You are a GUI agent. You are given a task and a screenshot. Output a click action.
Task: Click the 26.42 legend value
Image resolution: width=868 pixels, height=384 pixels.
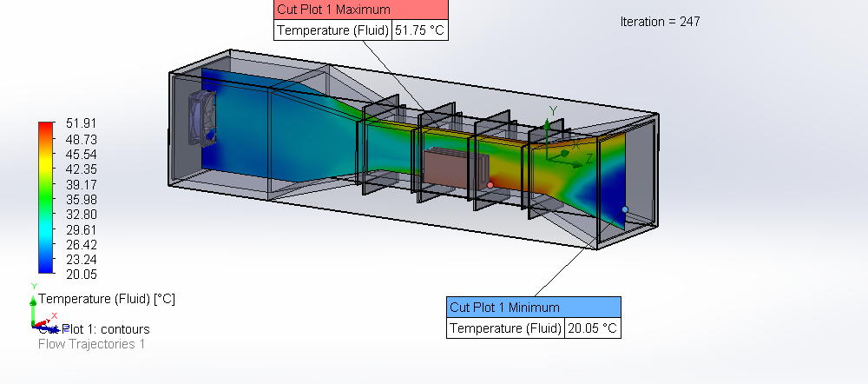[81, 244]
